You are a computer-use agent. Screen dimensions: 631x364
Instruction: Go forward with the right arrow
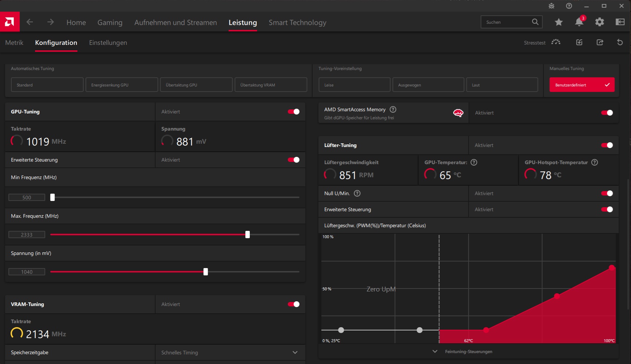(x=50, y=22)
